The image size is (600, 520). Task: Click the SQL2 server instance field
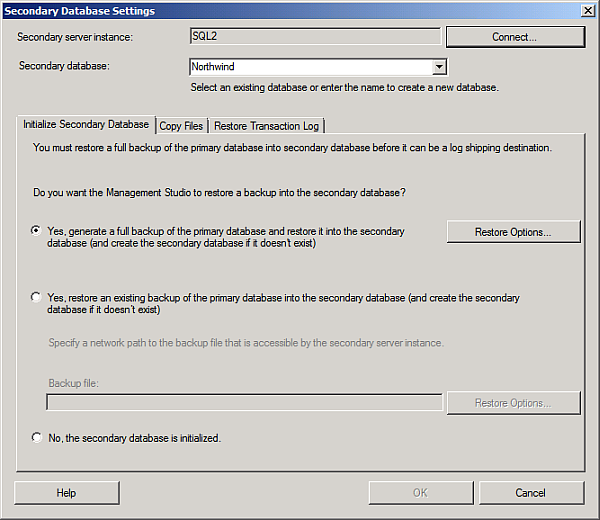(315, 36)
